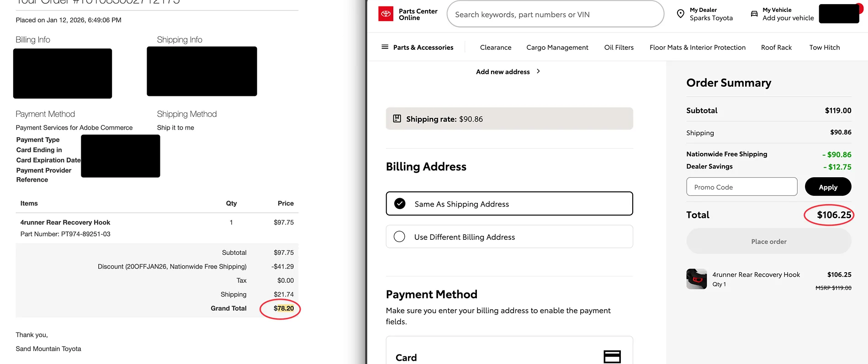Open the Cargo Management category
The width and height of the screenshot is (868, 364).
click(x=557, y=47)
